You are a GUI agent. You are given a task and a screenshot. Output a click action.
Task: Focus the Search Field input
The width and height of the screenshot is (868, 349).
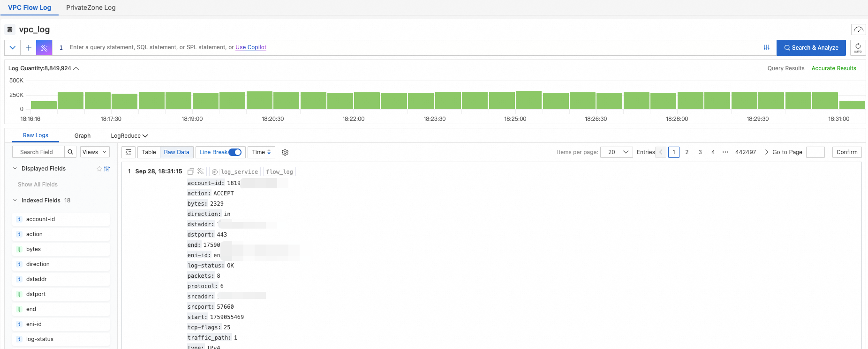pos(38,152)
